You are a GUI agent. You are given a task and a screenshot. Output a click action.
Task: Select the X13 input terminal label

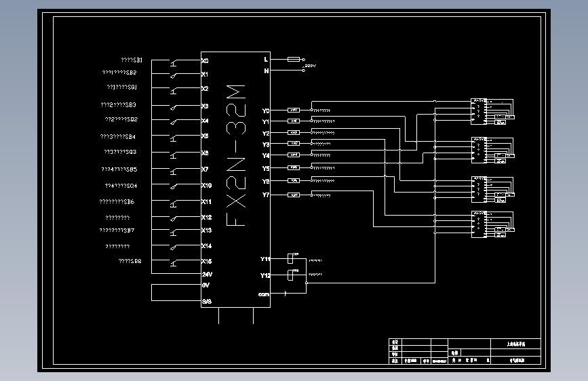[207, 230]
